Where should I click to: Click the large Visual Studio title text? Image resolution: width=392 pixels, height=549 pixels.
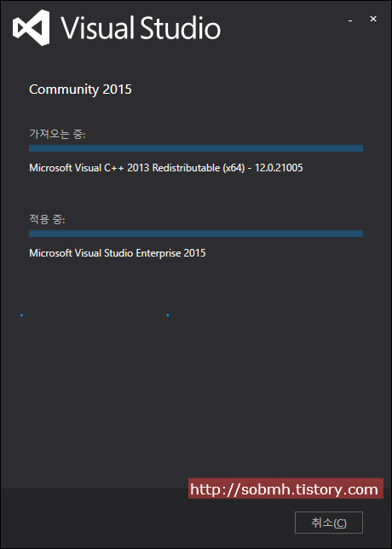(141, 27)
